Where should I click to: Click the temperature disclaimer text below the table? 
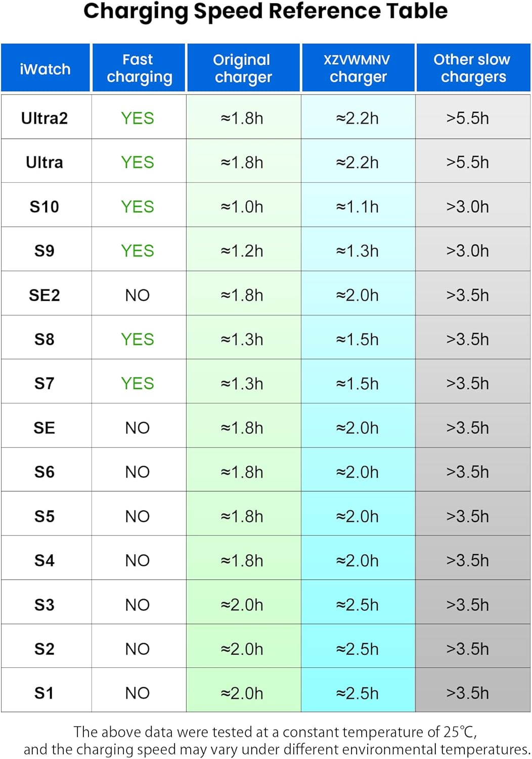pos(277,741)
